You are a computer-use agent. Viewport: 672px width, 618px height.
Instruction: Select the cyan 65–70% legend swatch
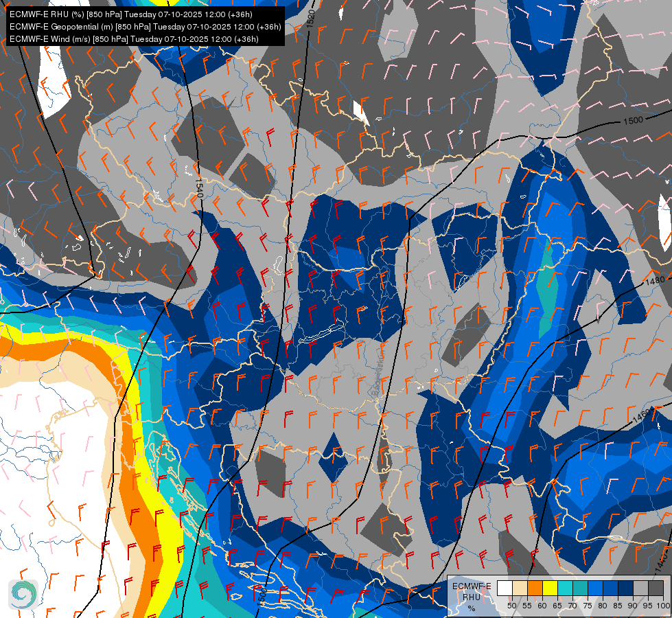coord(566,588)
